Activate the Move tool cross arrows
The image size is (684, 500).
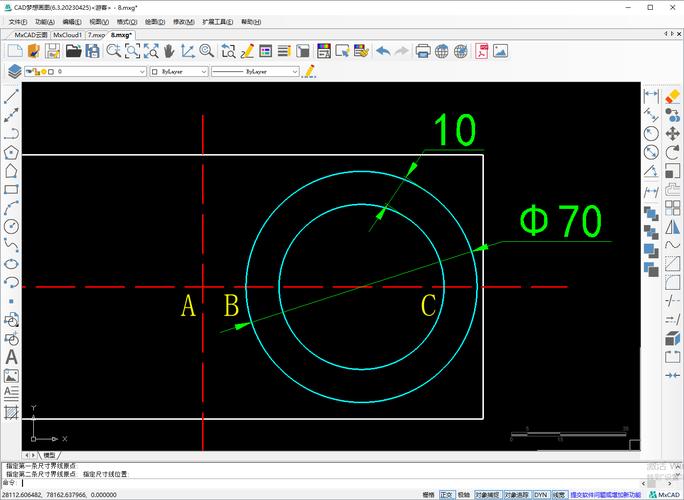coord(673,134)
